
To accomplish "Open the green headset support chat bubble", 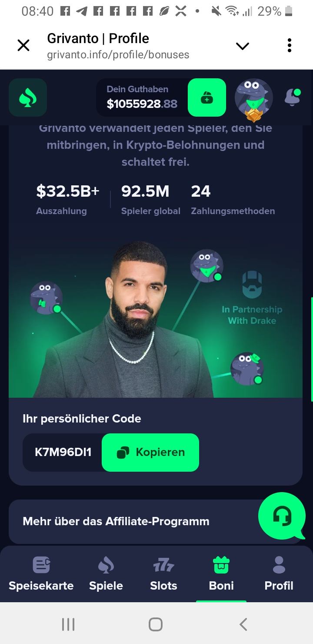I will (x=282, y=516).
